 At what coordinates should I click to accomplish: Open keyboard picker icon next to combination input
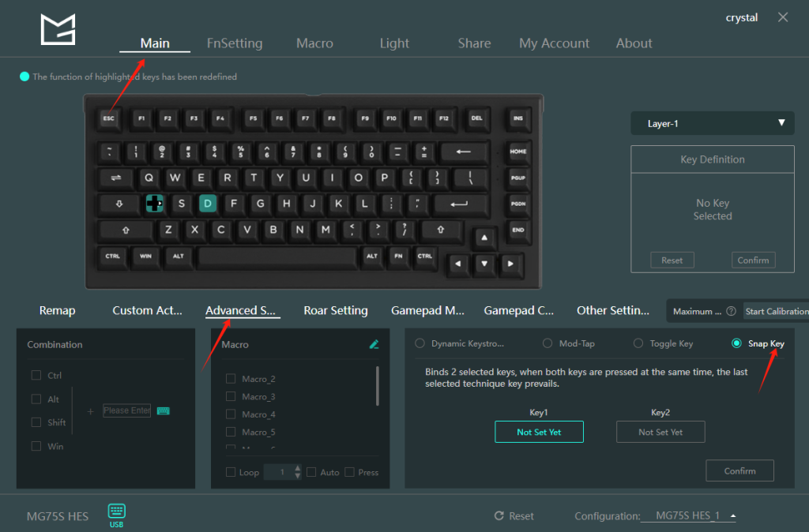click(x=163, y=411)
